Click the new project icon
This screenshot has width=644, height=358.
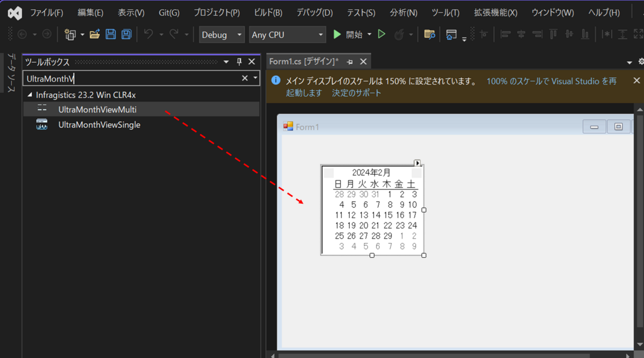(x=70, y=34)
